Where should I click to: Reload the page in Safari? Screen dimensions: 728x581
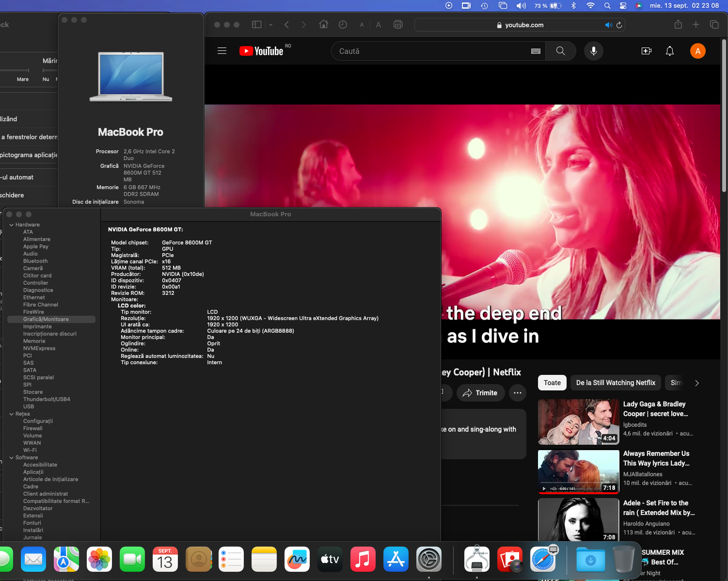[x=619, y=25]
